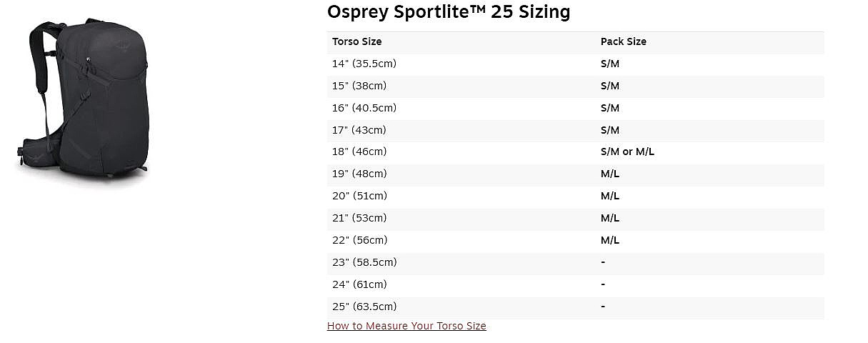Click the 14" (35.5cm) torso size cell
Image resolution: width=868 pixels, height=343 pixels.
point(364,64)
